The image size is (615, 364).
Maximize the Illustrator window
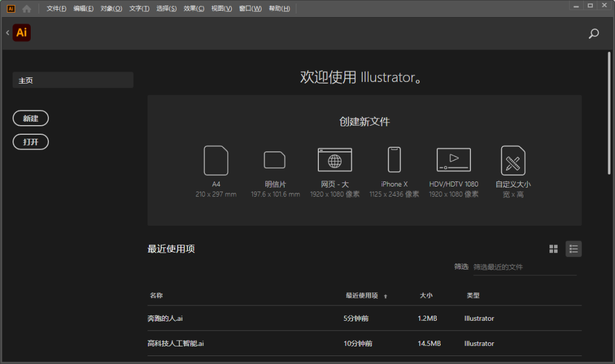point(590,6)
